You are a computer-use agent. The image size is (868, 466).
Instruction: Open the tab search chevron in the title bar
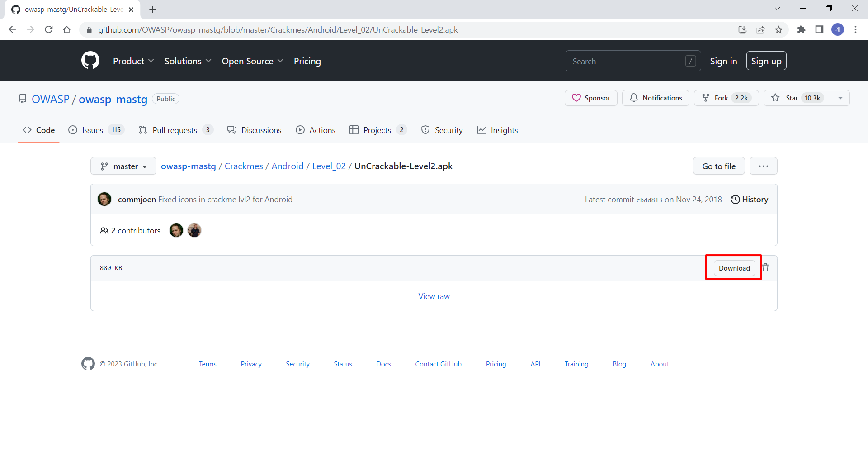(777, 9)
